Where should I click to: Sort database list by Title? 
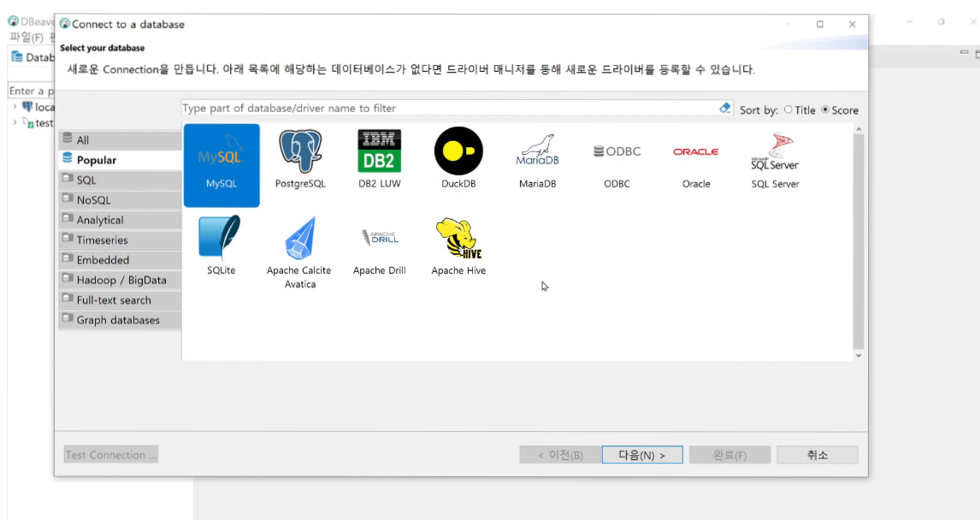tap(800, 110)
